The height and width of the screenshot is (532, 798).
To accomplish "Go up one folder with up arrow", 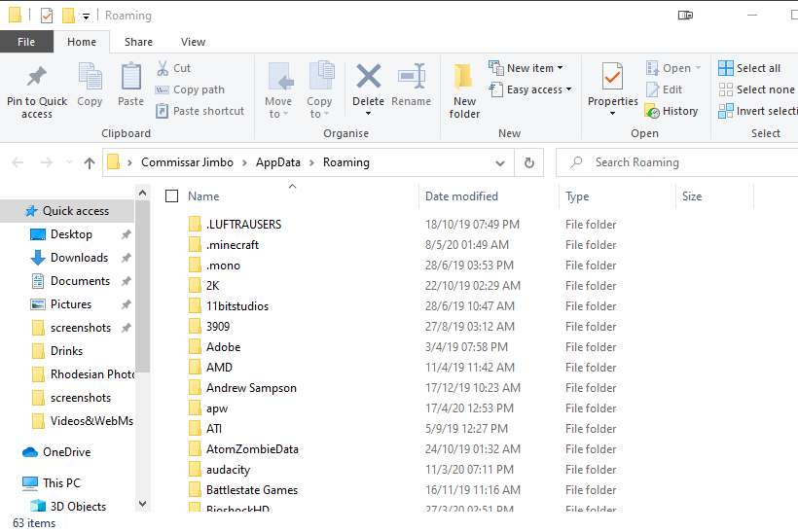I will 90,162.
